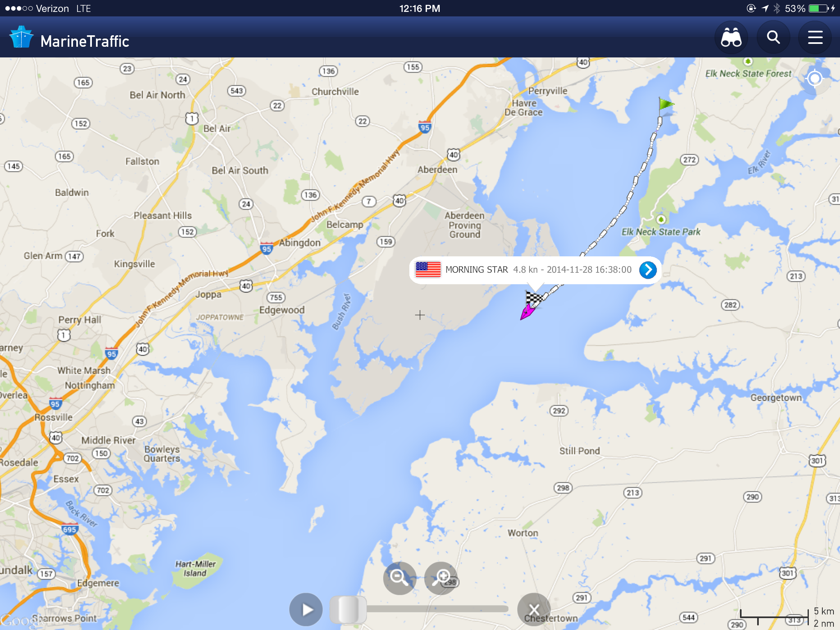The height and width of the screenshot is (630, 840).
Task: Tap the checkered finish flag marker
Action: point(534,297)
